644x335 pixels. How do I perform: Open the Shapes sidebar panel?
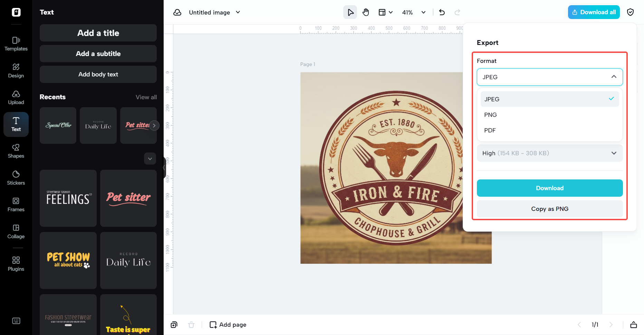[x=16, y=151]
